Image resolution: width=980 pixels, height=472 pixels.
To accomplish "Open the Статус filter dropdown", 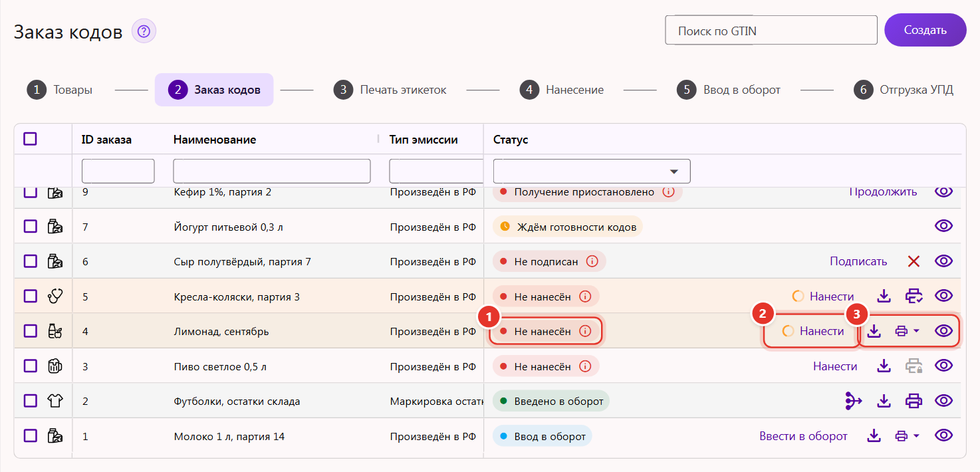I will click(592, 171).
